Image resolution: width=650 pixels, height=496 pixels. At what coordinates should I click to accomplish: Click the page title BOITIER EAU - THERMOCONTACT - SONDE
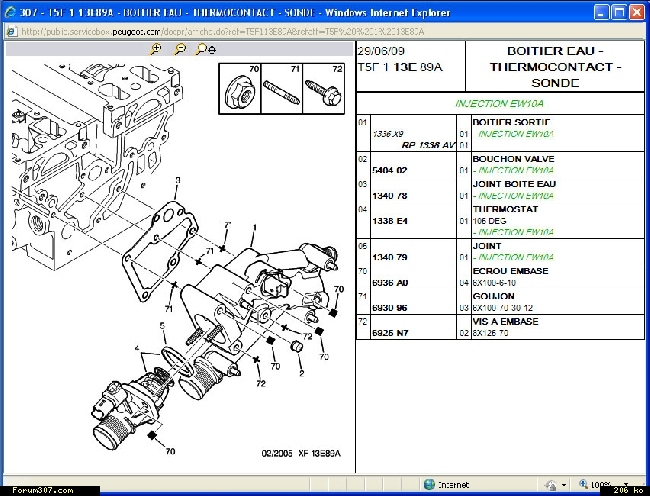click(x=555, y=67)
